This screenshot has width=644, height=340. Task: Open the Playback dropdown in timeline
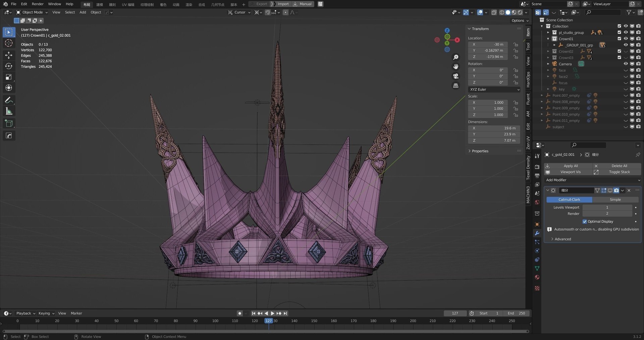point(26,313)
